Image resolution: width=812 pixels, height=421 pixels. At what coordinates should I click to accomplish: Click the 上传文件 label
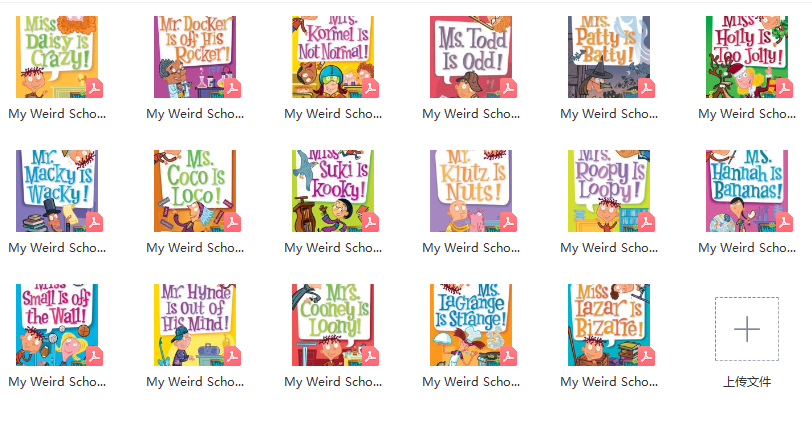[747, 382]
